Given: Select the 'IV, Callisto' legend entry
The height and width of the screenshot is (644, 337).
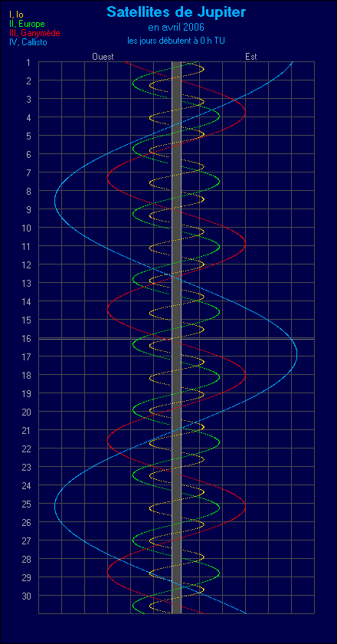Looking at the screenshot, I should [x=28, y=42].
